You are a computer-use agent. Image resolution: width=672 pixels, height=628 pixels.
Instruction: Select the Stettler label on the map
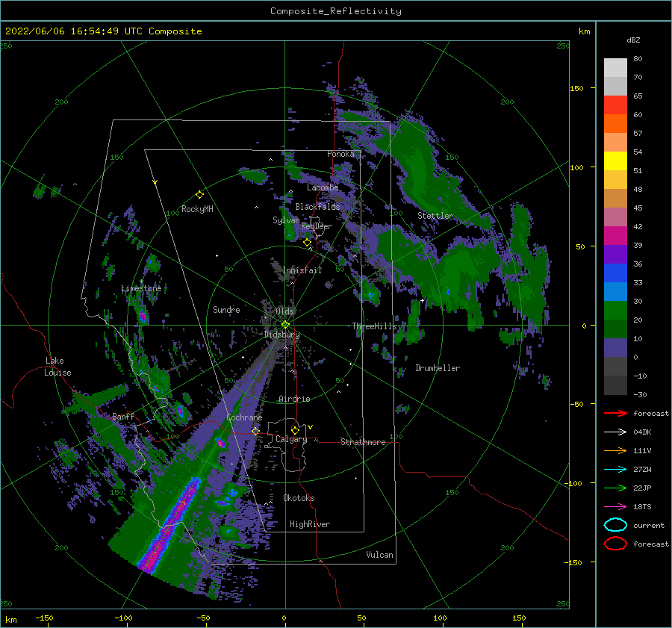[x=435, y=216]
